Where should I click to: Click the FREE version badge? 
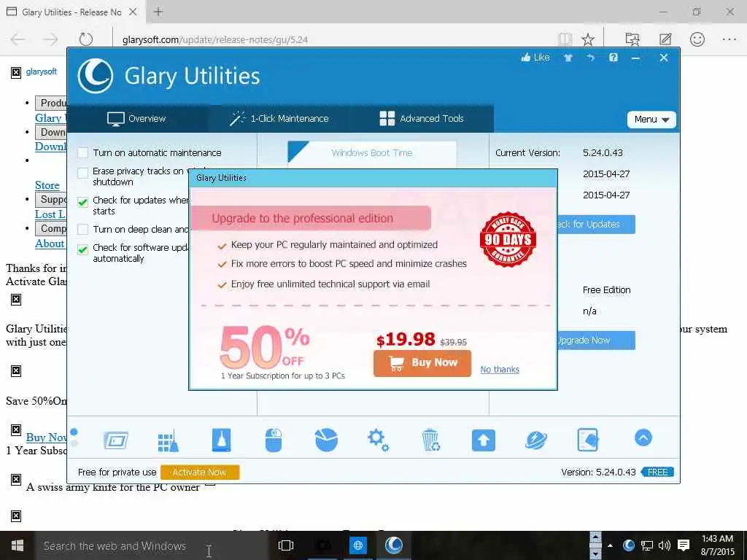tap(657, 472)
